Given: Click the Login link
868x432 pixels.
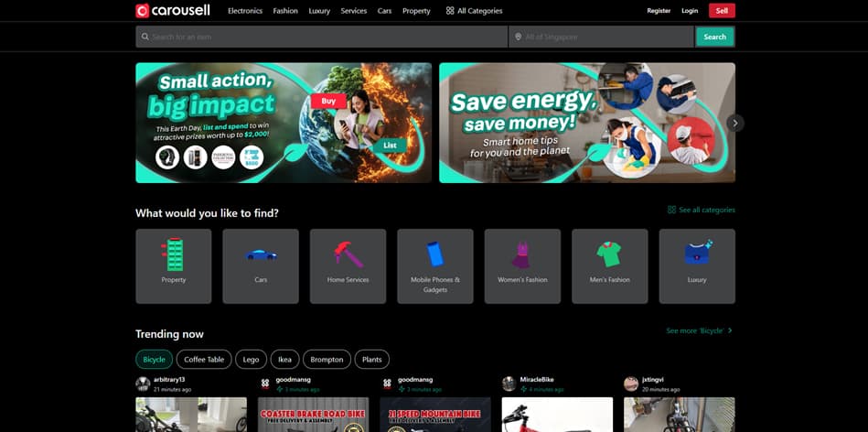Looking at the screenshot, I should click(x=690, y=10).
